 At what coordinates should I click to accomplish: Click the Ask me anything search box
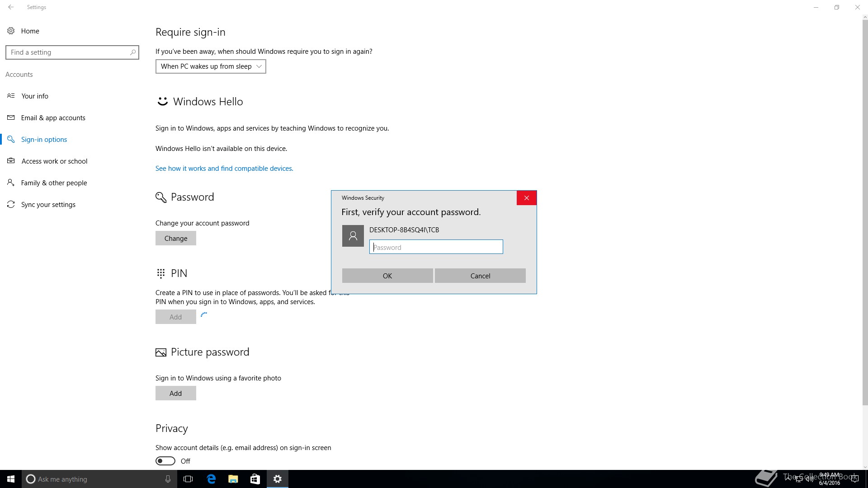[99, 479]
